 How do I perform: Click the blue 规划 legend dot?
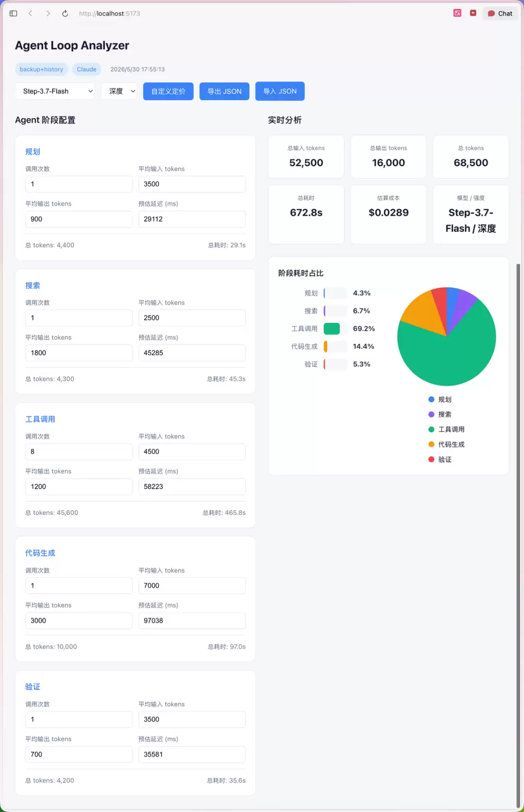(x=431, y=399)
